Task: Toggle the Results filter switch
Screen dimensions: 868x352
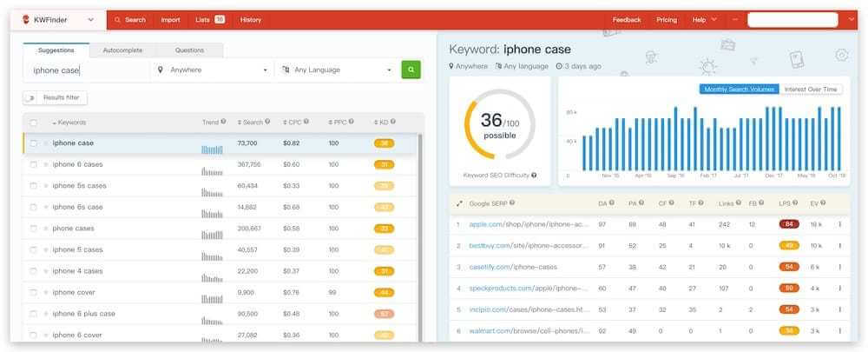Action: click(31, 97)
